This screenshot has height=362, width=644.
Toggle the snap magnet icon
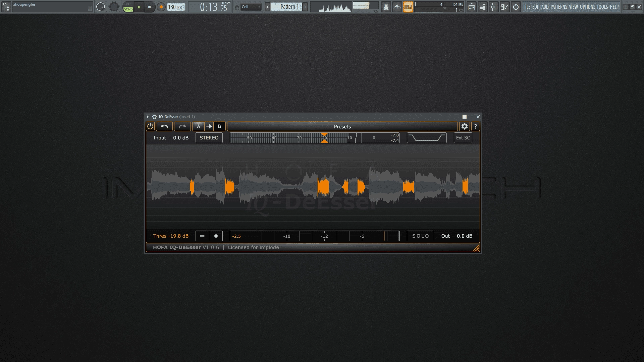[x=237, y=7]
